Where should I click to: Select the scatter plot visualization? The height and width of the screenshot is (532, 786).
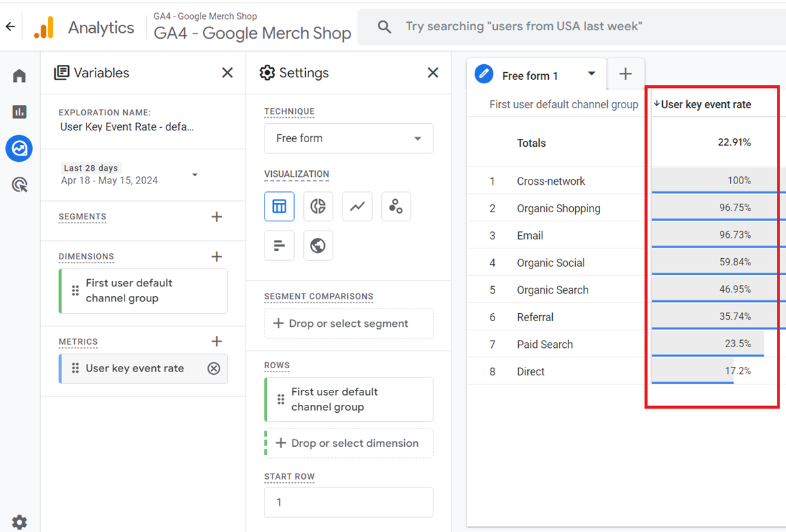[x=396, y=206]
